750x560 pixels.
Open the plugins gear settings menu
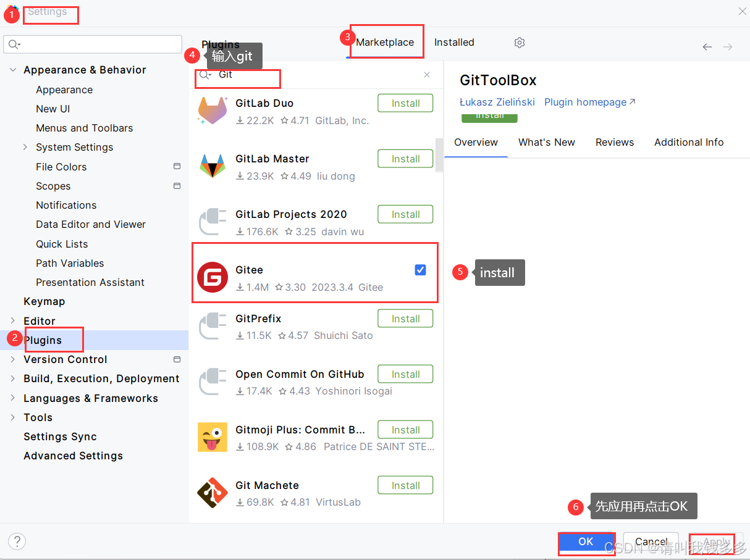[x=520, y=43]
